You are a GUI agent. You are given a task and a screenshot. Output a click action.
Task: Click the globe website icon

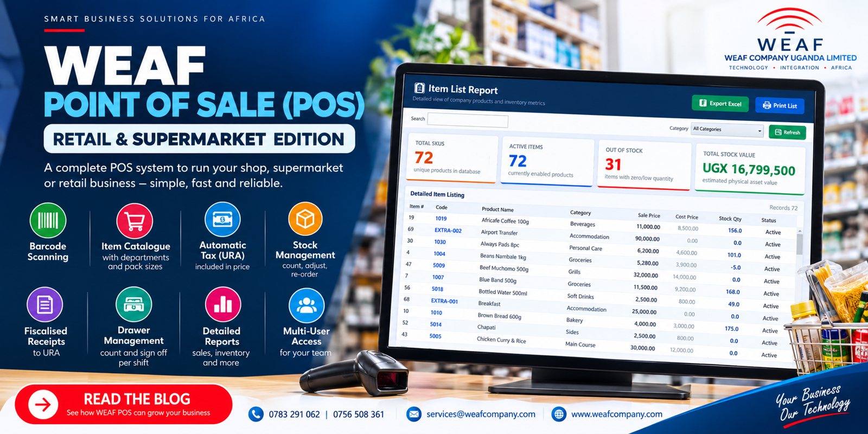(x=559, y=414)
